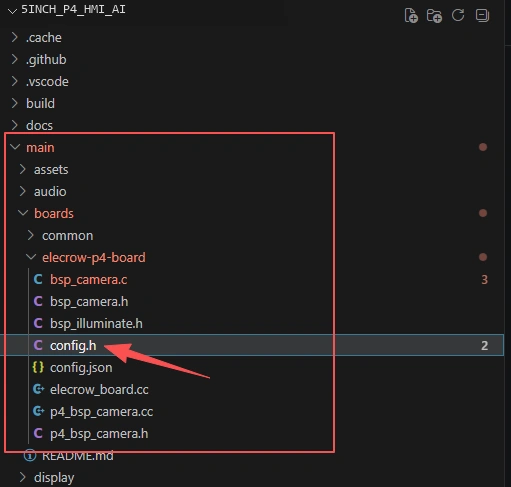
Task: Click the 5INCH_P4_HMI_AI project title
Action: click(73, 9)
